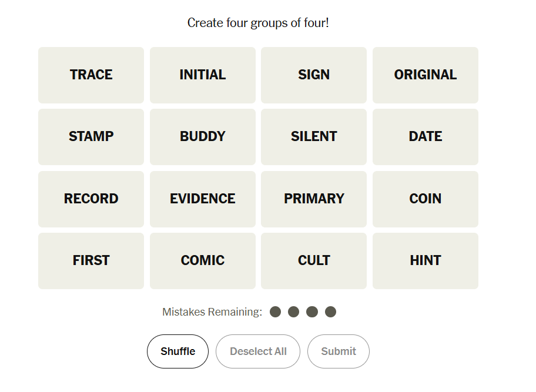Click the first mistakes remaining dot
The height and width of the screenshot is (392, 536).
[275, 311]
